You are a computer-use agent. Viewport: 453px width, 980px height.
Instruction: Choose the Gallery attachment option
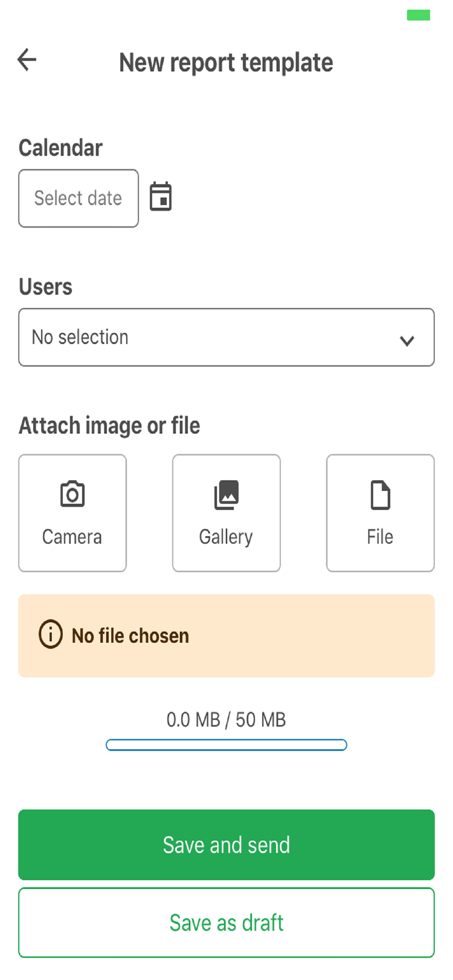(x=226, y=513)
